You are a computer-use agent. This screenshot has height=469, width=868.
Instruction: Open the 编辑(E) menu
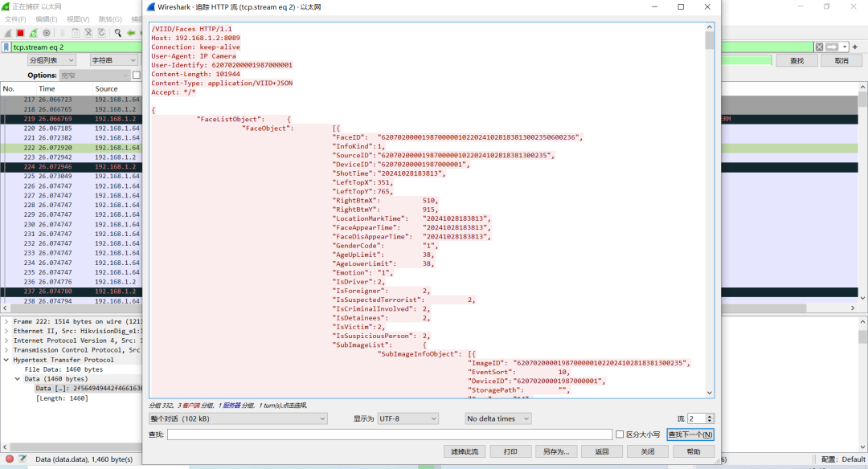pyautogui.click(x=46, y=19)
